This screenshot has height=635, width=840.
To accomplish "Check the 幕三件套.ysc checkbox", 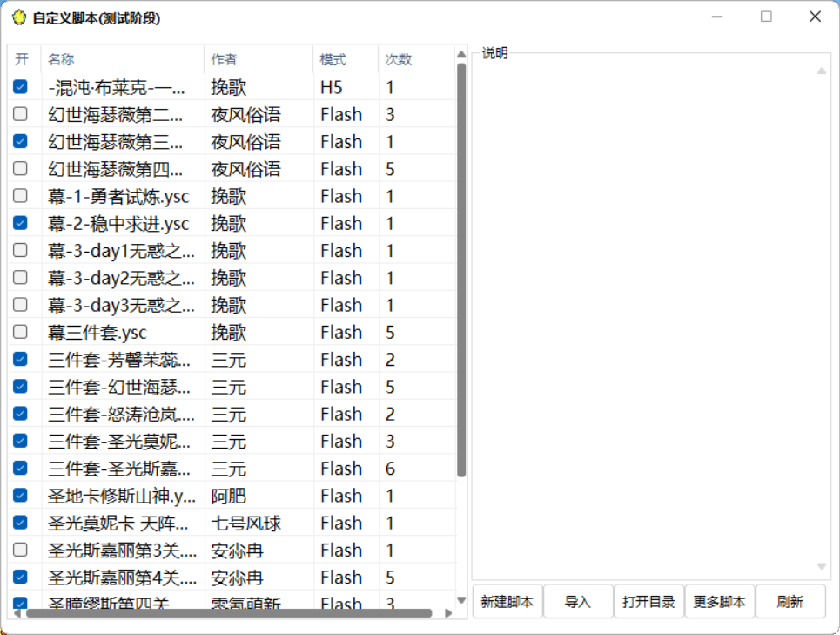I will pos(20,332).
